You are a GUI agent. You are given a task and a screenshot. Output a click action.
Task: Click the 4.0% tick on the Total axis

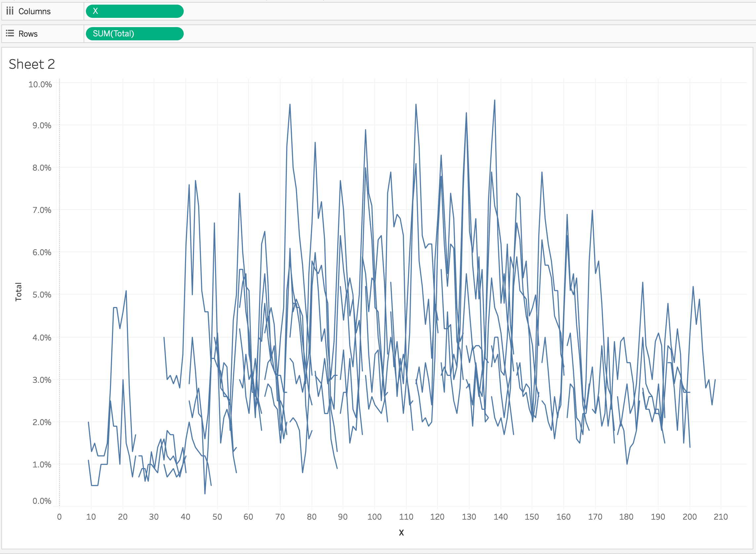(42, 337)
